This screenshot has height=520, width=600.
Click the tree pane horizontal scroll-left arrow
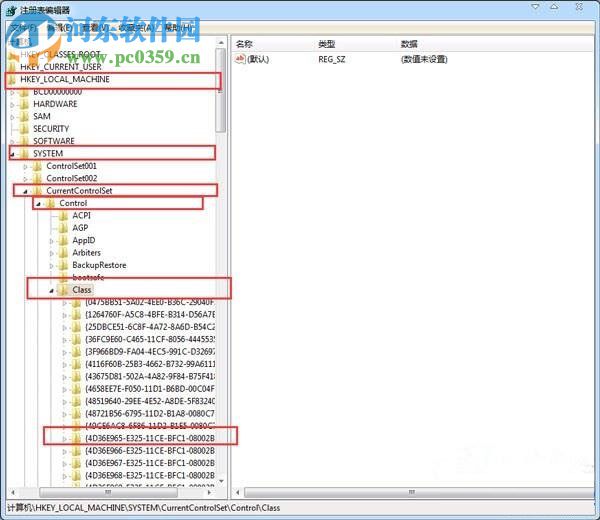13,492
